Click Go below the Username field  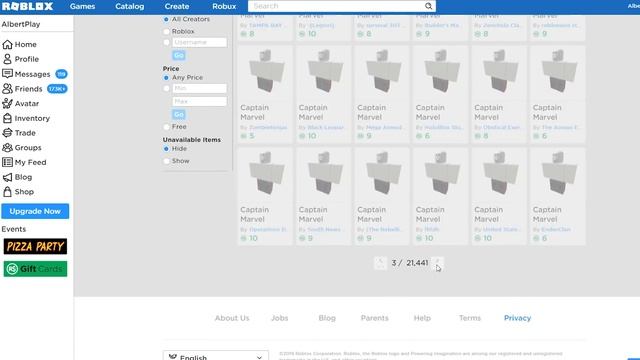(x=179, y=56)
